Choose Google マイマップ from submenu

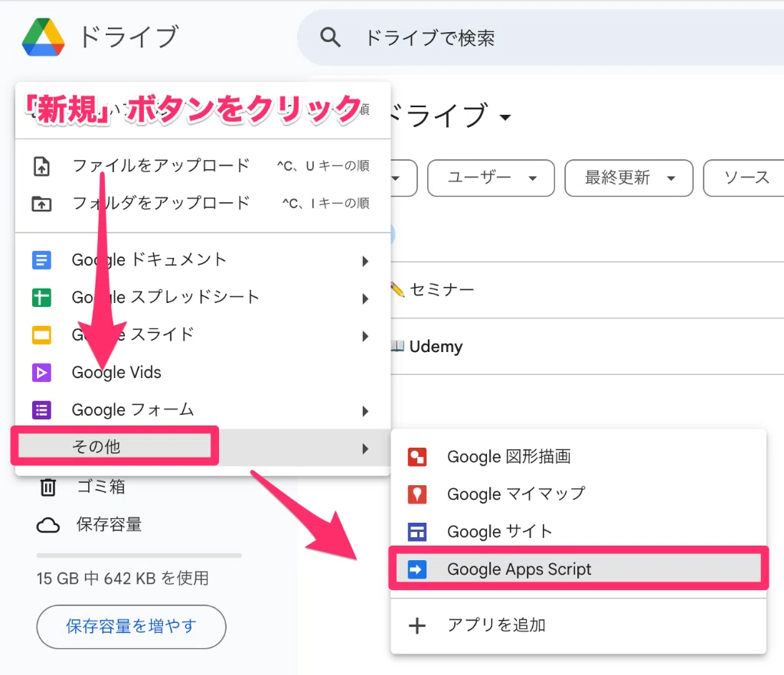coord(579,494)
